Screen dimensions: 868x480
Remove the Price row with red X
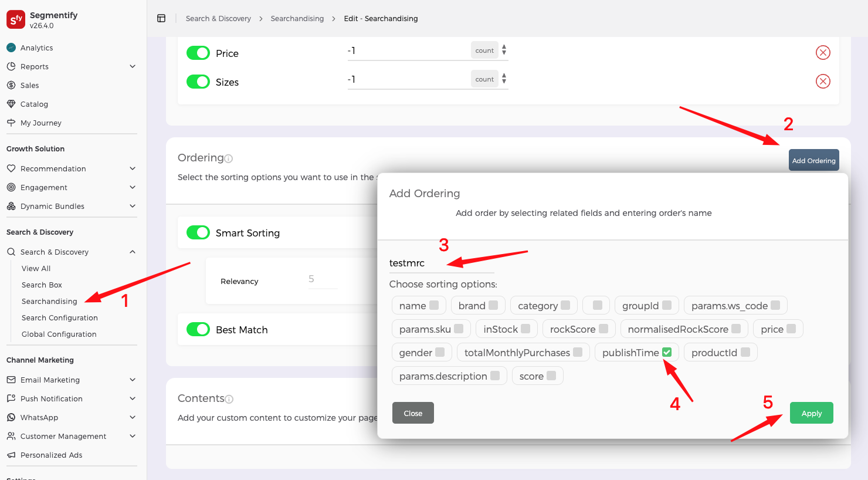point(823,53)
